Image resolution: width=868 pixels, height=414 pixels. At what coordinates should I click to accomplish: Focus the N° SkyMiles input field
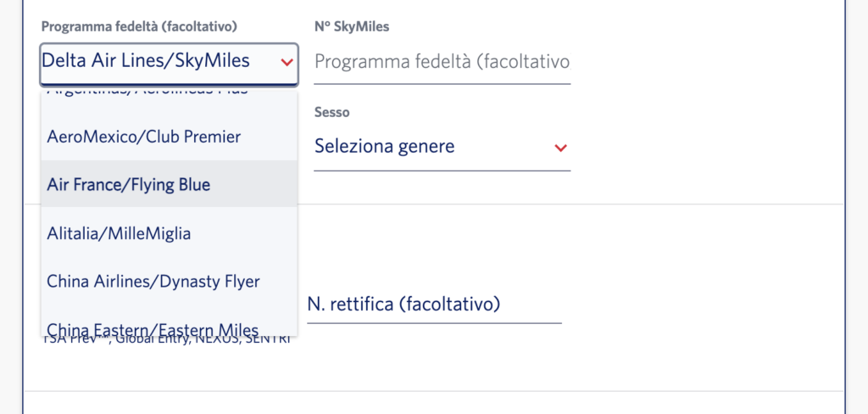[x=442, y=63]
